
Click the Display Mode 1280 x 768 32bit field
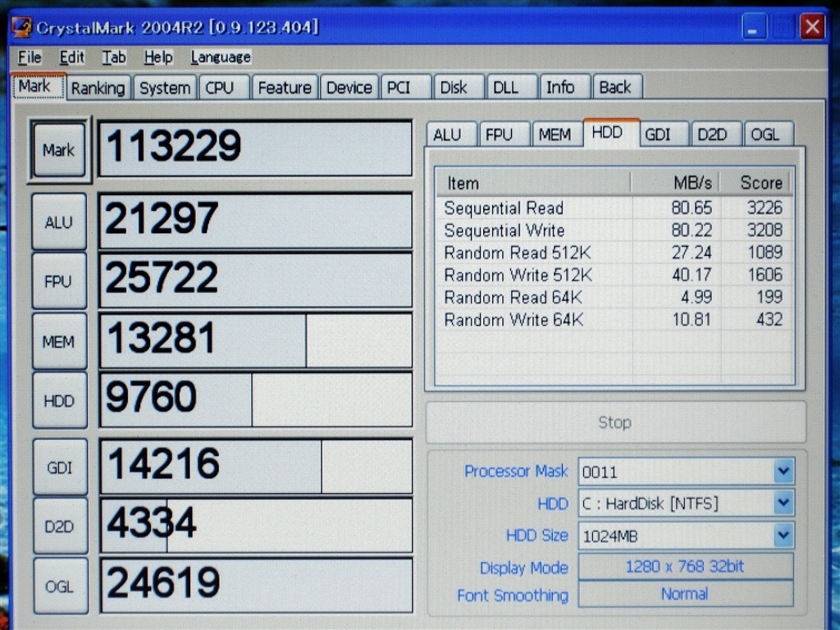pyautogui.click(x=685, y=566)
